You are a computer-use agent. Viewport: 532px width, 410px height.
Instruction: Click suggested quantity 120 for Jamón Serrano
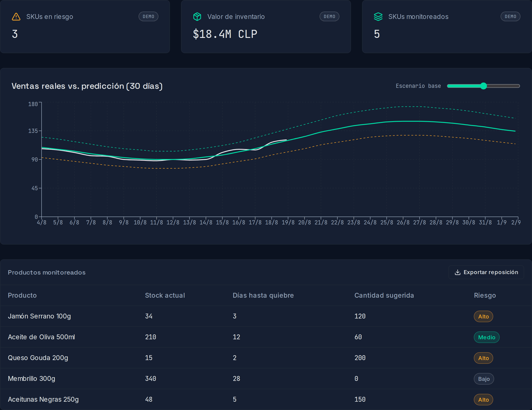tap(360, 316)
